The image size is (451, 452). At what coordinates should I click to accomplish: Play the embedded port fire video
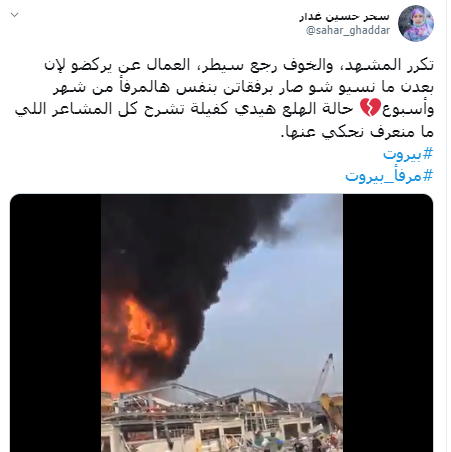222,323
